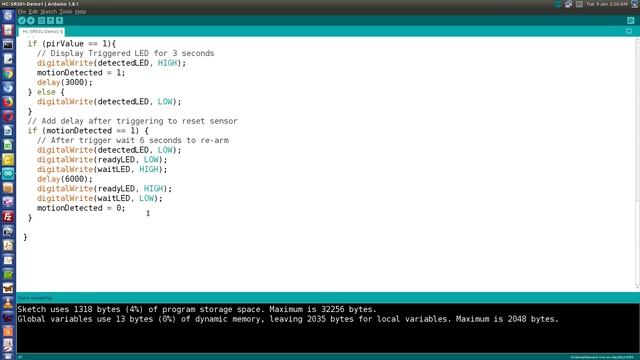Click the 'Display Triggered LED for 3 seconds' comment
640x360 pixels.
[x=125, y=53]
